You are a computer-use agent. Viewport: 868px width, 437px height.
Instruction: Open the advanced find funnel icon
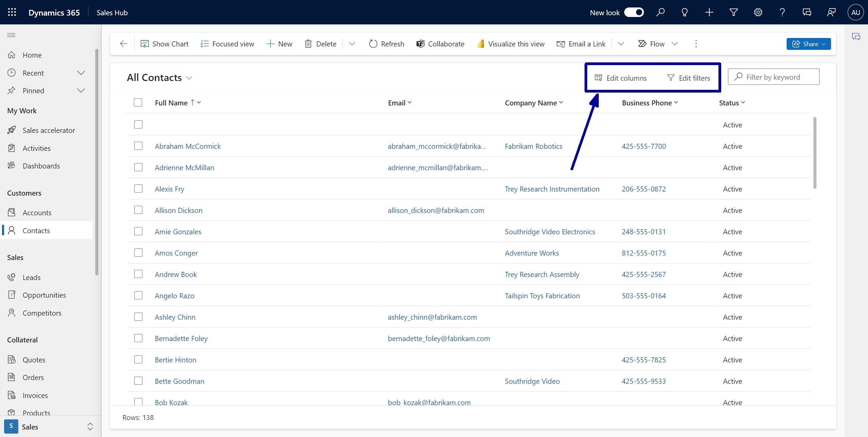[733, 13]
